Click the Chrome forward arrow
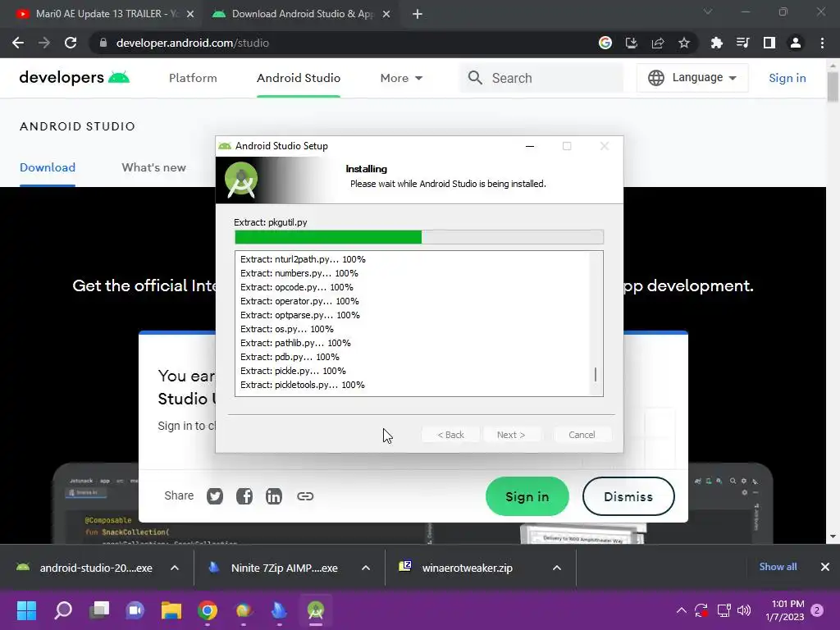The image size is (840, 630). coord(44,43)
